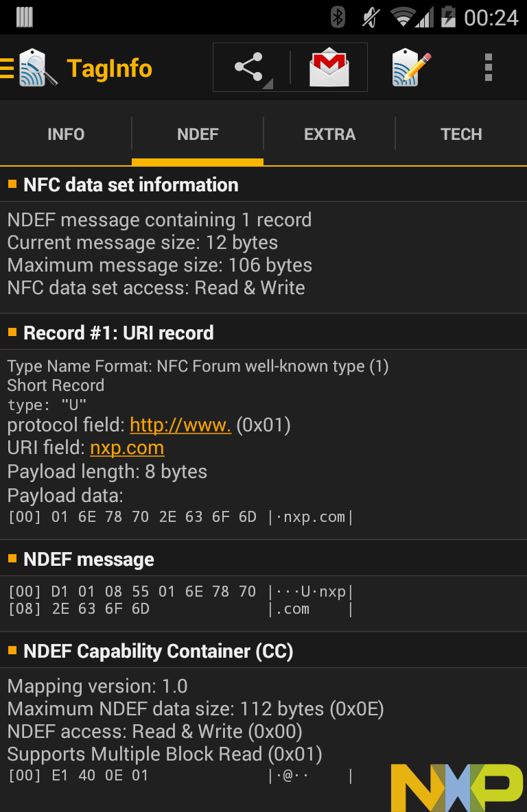Collapse the NDEF Capability Container section
This screenshot has height=812, width=527.
263,652
